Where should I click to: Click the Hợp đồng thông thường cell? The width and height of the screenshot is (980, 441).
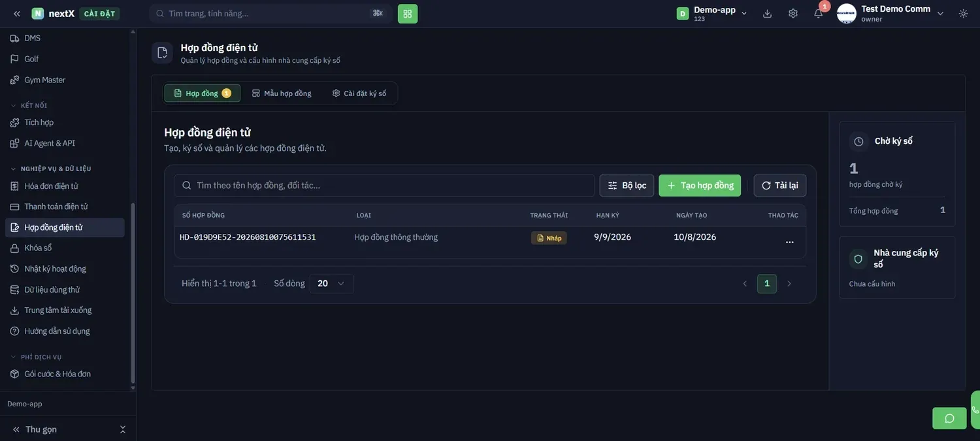(396, 237)
